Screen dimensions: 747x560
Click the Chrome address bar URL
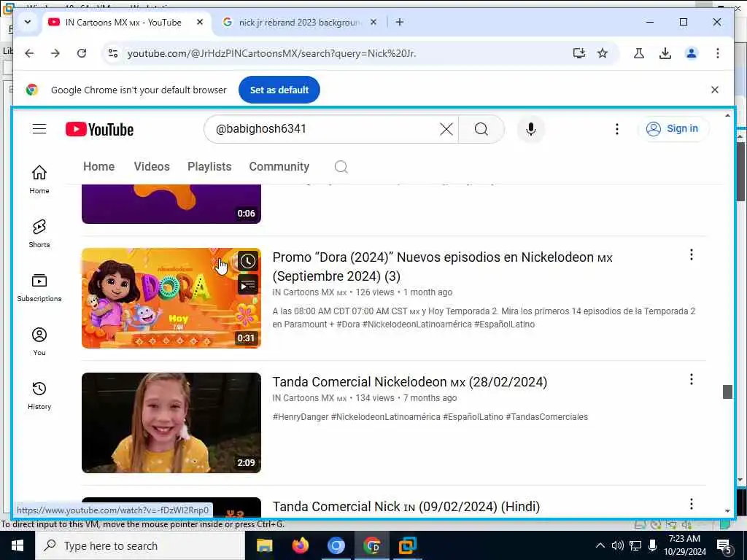point(271,53)
